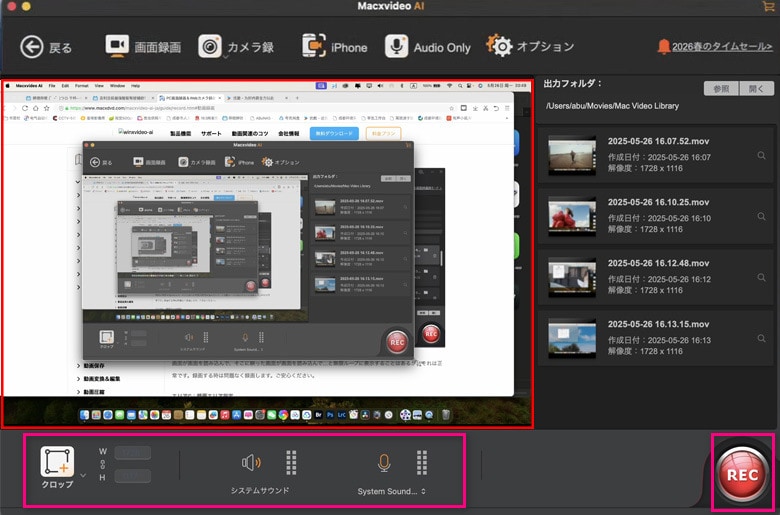
Task: Click the 参照 browse button
Action: [721, 89]
